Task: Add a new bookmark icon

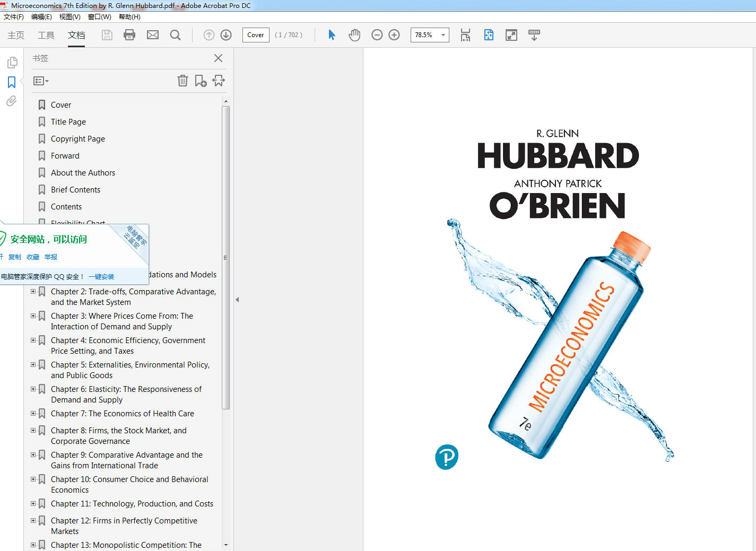Action: coord(201,81)
